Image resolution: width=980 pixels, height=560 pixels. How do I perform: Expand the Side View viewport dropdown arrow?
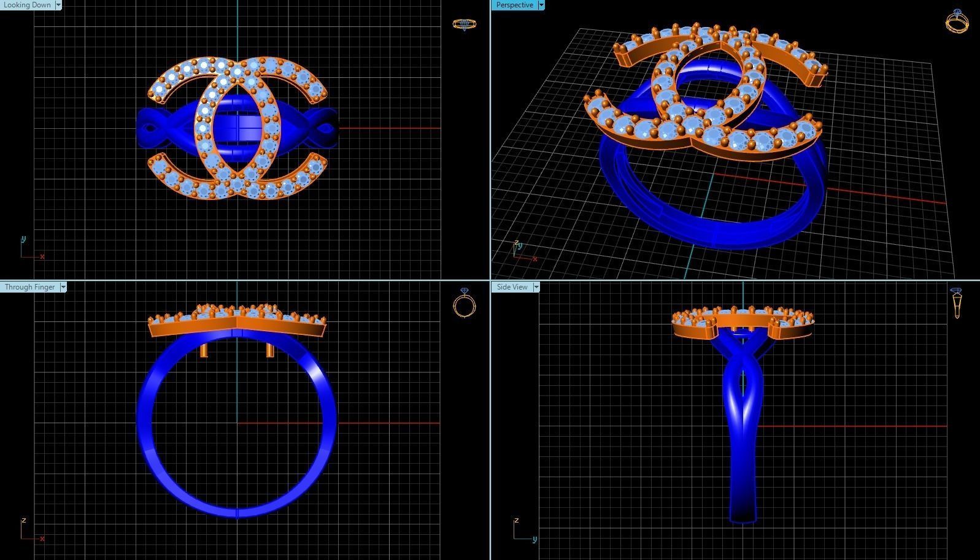(536, 287)
